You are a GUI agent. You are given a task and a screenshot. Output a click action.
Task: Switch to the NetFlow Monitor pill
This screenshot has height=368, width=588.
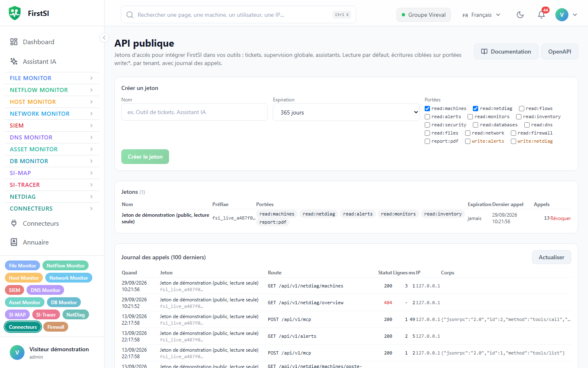[x=66, y=265]
